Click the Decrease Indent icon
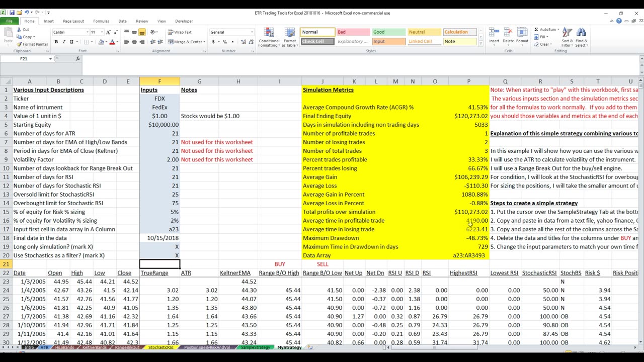 pyautogui.click(x=153, y=42)
